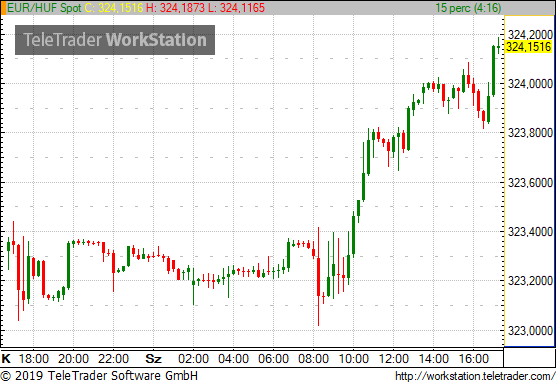Click the 18:00 time axis label
This screenshot has height=385, width=556.
(33, 359)
